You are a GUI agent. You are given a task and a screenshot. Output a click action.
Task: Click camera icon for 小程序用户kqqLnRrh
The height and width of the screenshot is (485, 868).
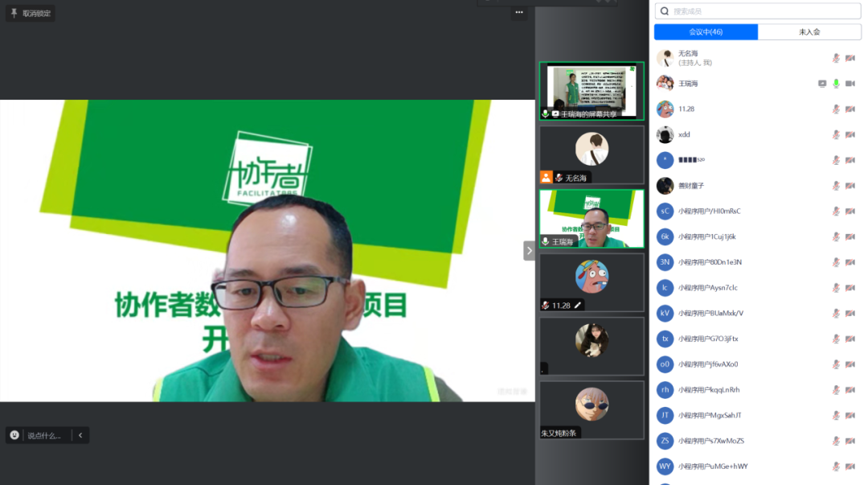pos(850,389)
